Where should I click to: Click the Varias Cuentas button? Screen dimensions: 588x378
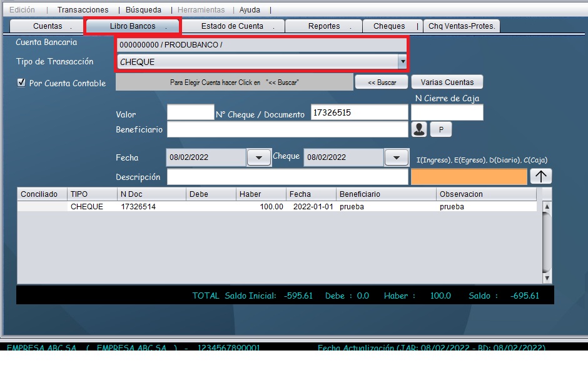point(447,82)
